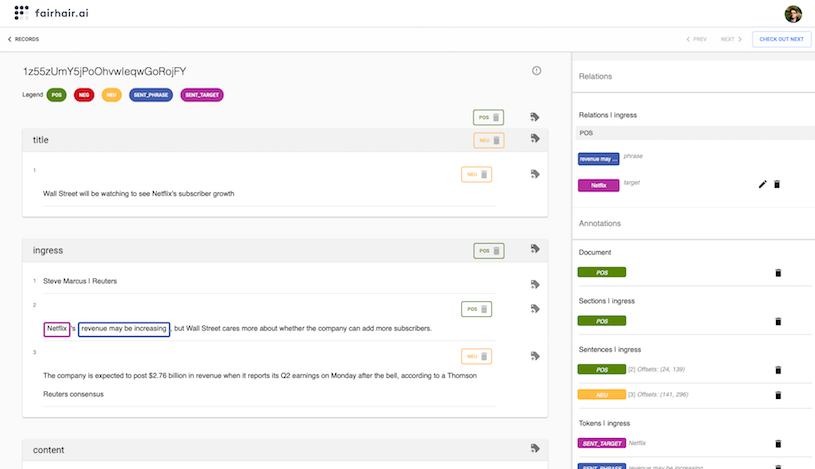
Task: Select the SENT_PHRASE legend tag
Action: point(151,95)
